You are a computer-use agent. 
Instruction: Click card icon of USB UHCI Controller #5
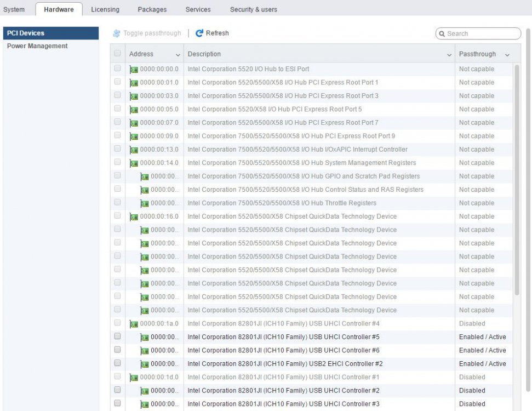pos(145,338)
